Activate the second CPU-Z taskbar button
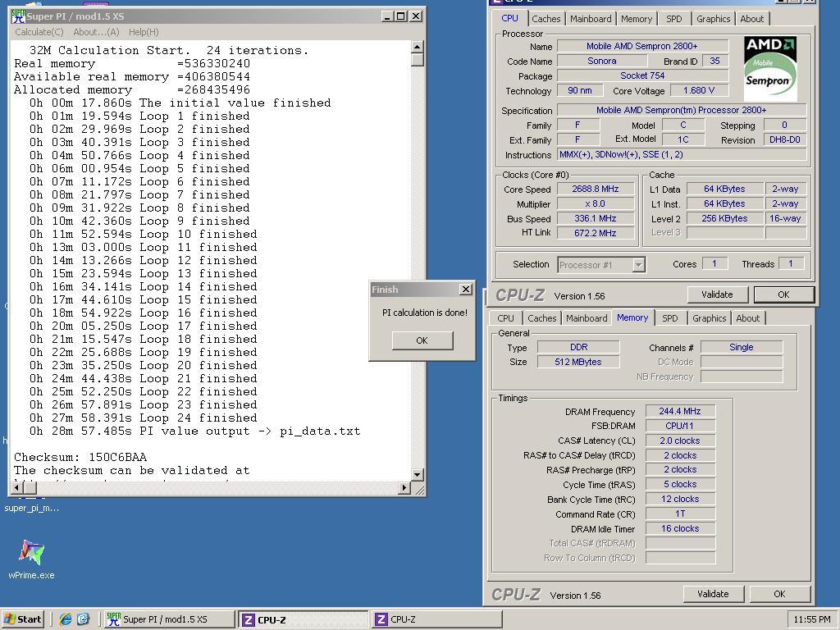Viewport: 840px width, 630px height. click(x=436, y=619)
